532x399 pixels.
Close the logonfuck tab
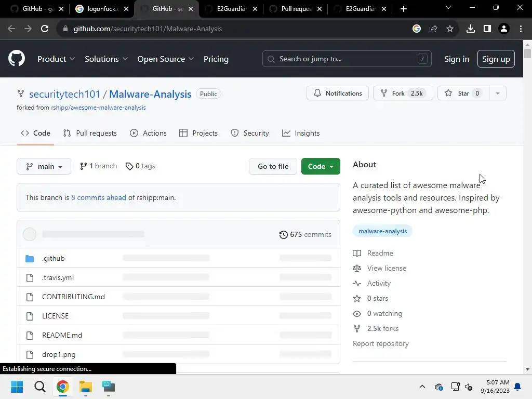tap(126, 9)
